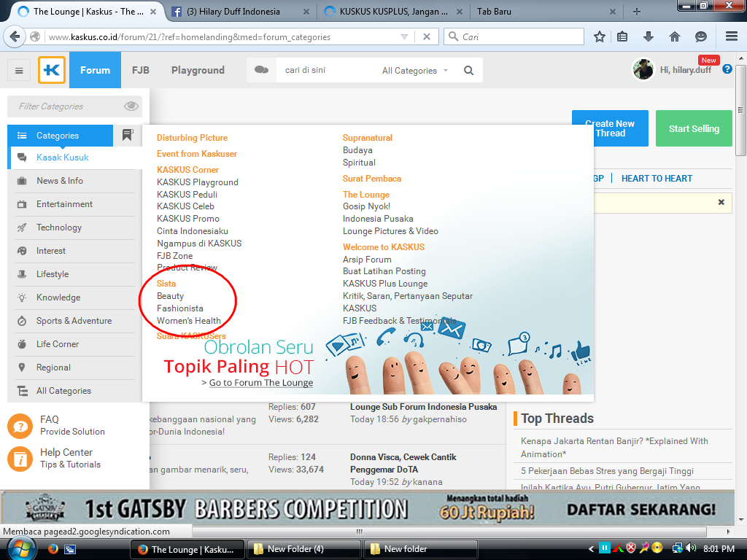Switch to the FJB tab
747x560 pixels.
141,70
